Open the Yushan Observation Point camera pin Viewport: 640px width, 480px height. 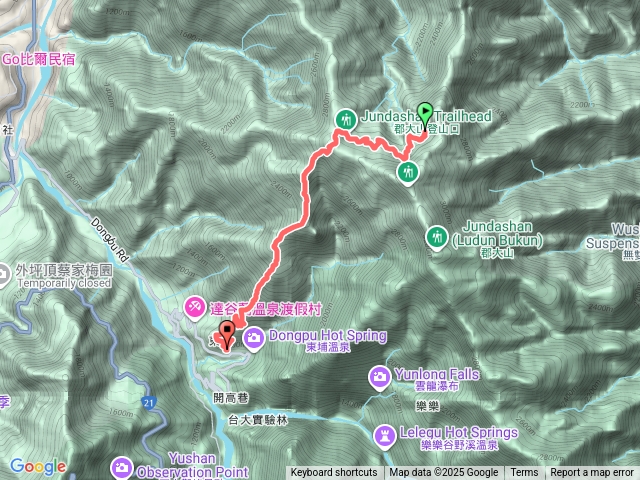(x=122, y=469)
